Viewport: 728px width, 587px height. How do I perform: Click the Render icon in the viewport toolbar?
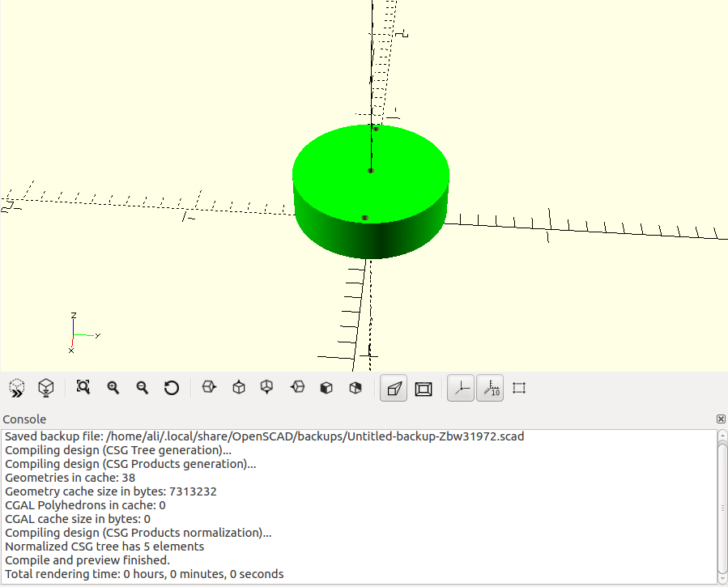pyautogui.click(x=46, y=388)
